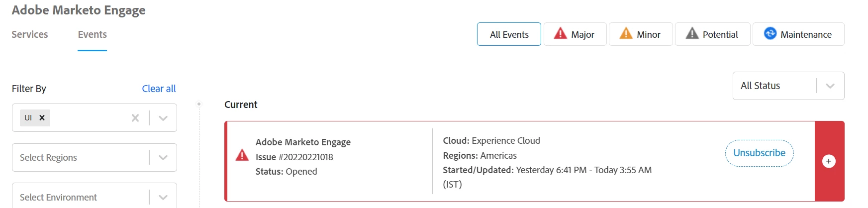Select the Events tab
868x208 pixels.
pyautogui.click(x=92, y=34)
